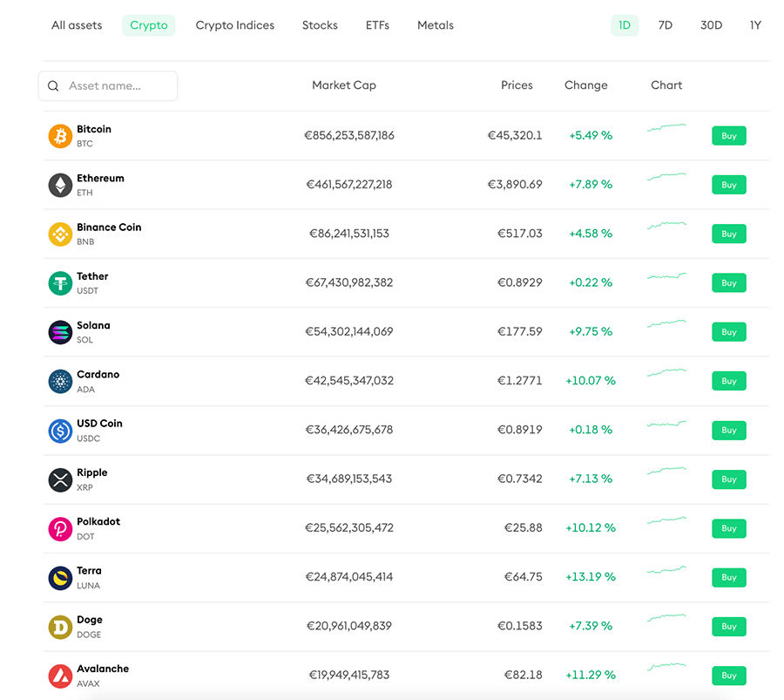Click the USD Coin logo icon
Viewport: 784px width, 700px height.
coord(60,431)
